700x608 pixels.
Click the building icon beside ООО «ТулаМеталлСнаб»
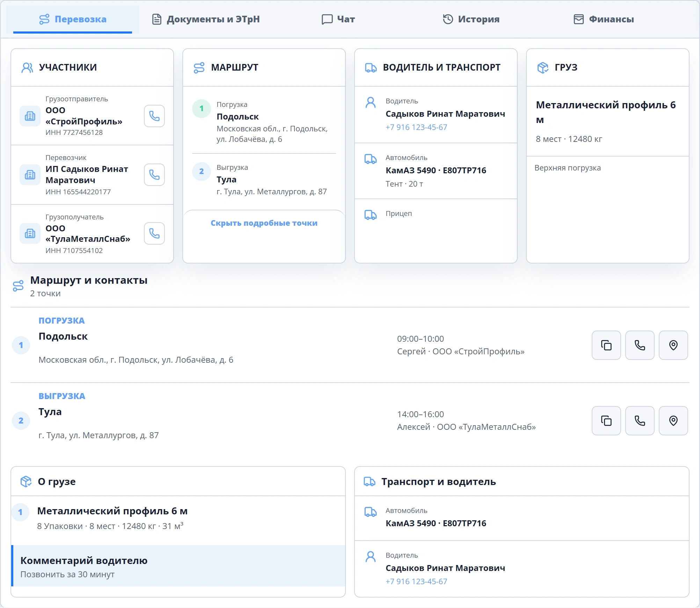click(30, 233)
